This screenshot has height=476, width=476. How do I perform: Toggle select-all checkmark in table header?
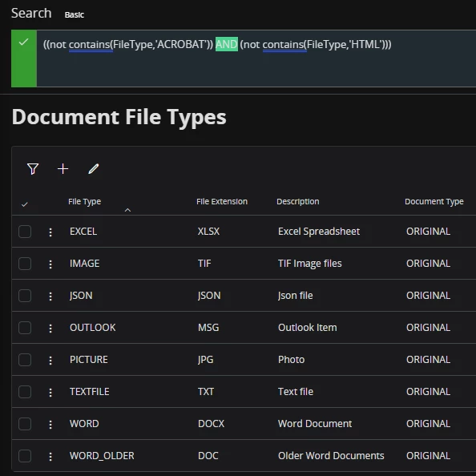pos(25,204)
